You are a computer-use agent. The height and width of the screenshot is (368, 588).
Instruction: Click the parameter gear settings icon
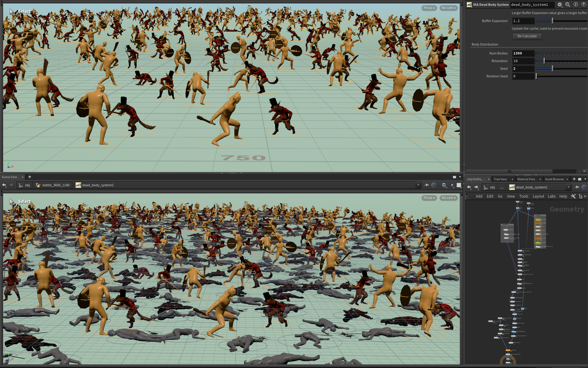(x=560, y=5)
